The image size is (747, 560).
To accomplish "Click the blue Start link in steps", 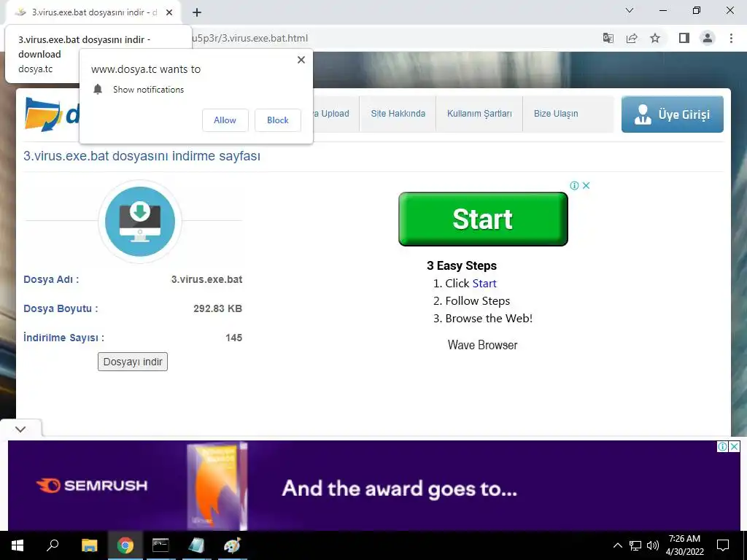I will click(x=484, y=284).
